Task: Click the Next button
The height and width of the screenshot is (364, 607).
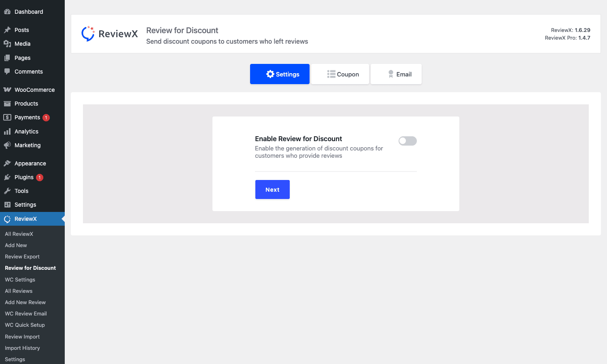Action: 272,189
